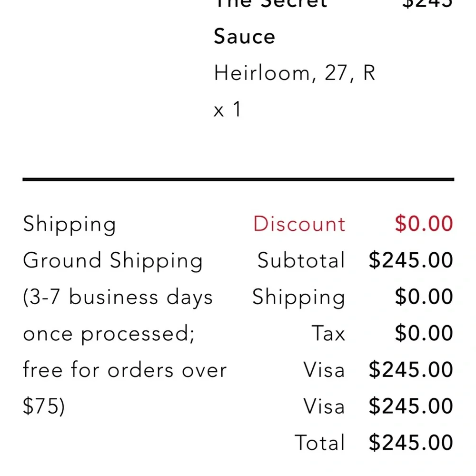
Task: Click the Total label
Action: (319, 443)
